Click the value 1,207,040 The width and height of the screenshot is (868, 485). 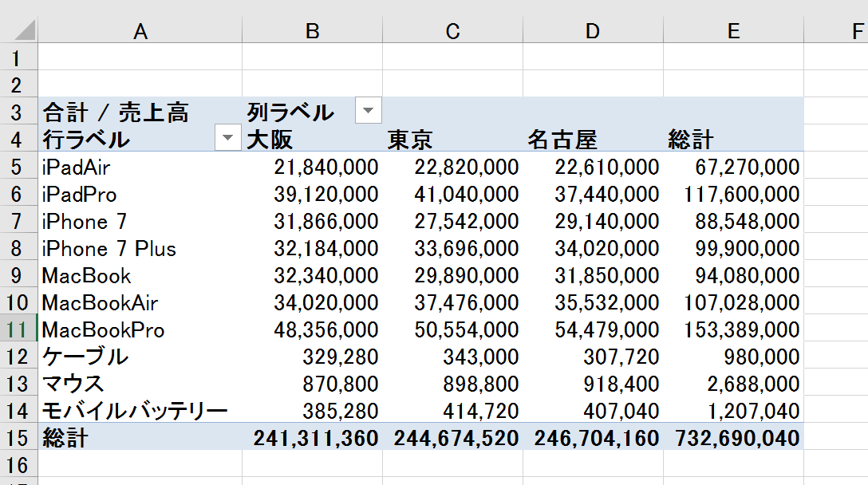point(753,412)
